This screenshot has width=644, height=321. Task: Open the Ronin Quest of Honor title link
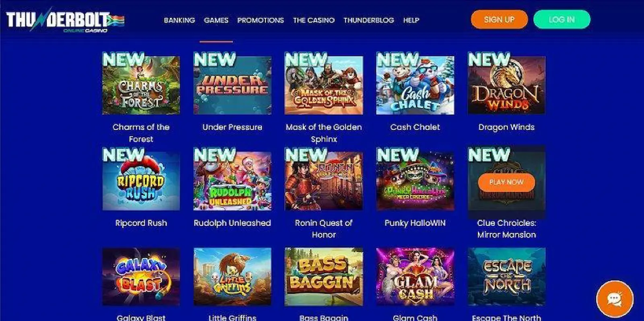(x=324, y=229)
